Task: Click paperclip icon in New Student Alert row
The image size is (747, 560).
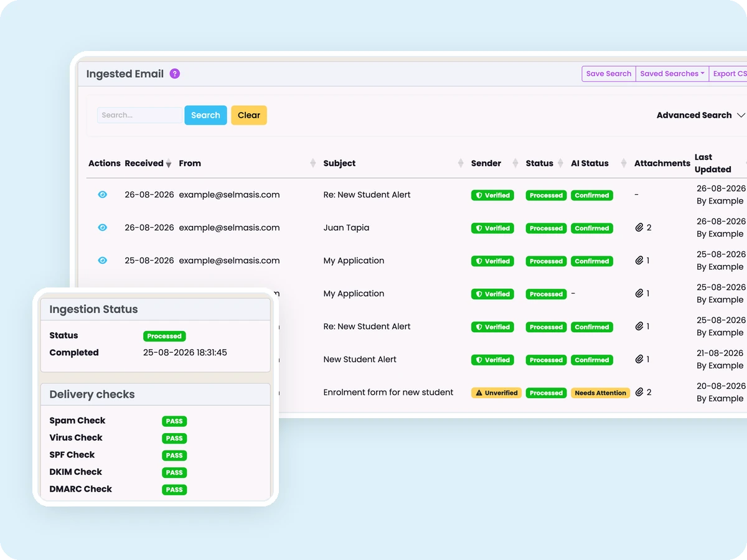Action: click(639, 360)
